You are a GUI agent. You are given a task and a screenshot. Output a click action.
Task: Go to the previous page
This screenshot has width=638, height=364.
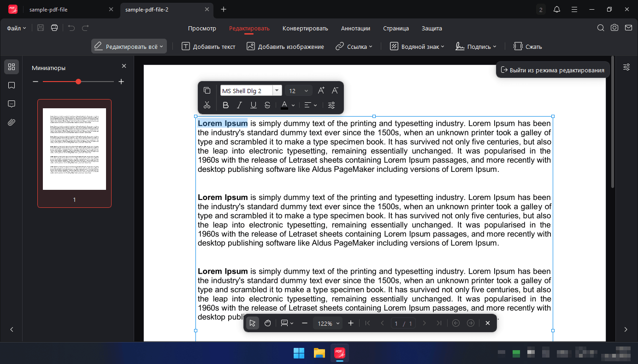pyautogui.click(x=382, y=323)
